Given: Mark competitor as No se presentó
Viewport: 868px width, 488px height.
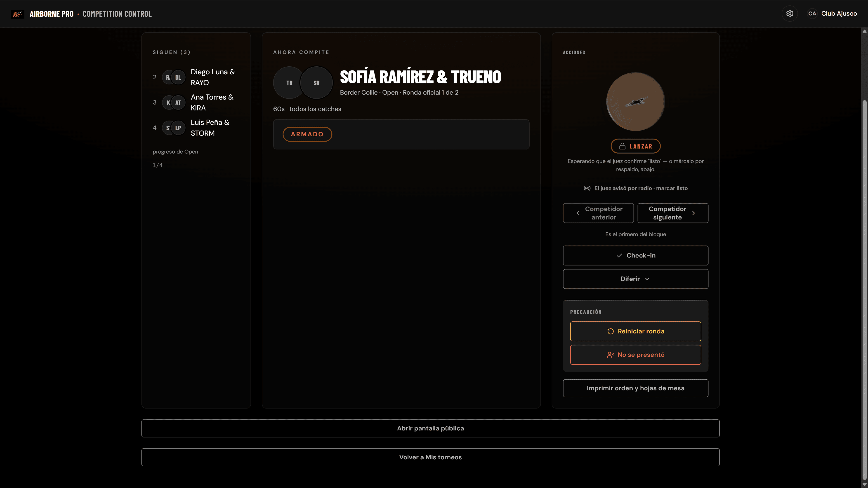Looking at the screenshot, I should pos(635,355).
